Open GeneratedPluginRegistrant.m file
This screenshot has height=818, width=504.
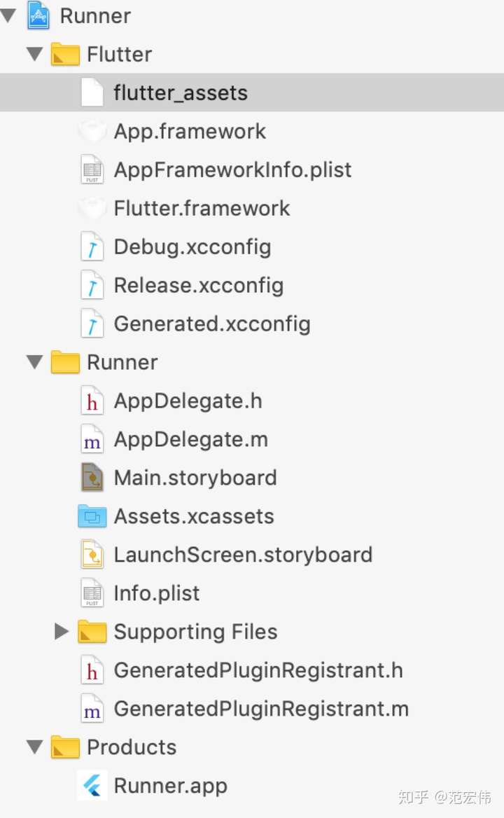(260, 709)
